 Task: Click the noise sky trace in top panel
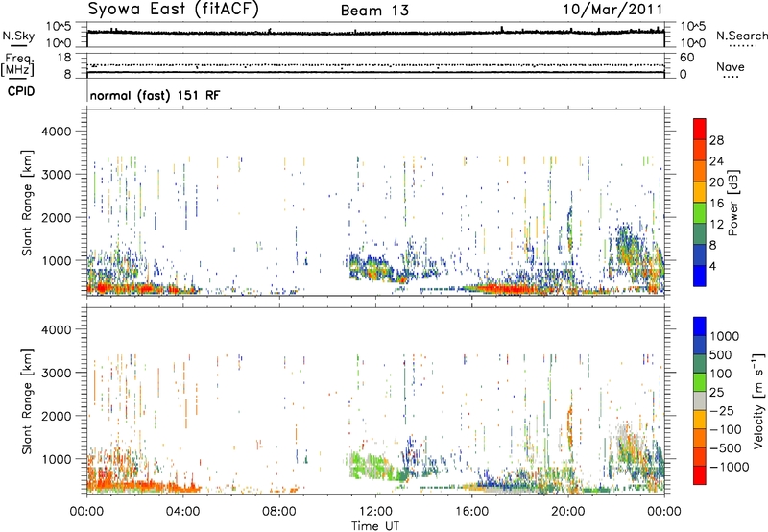(x=375, y=33)
